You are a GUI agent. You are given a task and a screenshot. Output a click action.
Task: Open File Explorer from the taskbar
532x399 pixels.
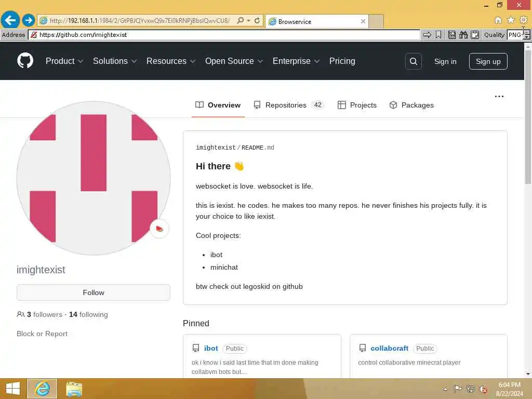[74, 389]
